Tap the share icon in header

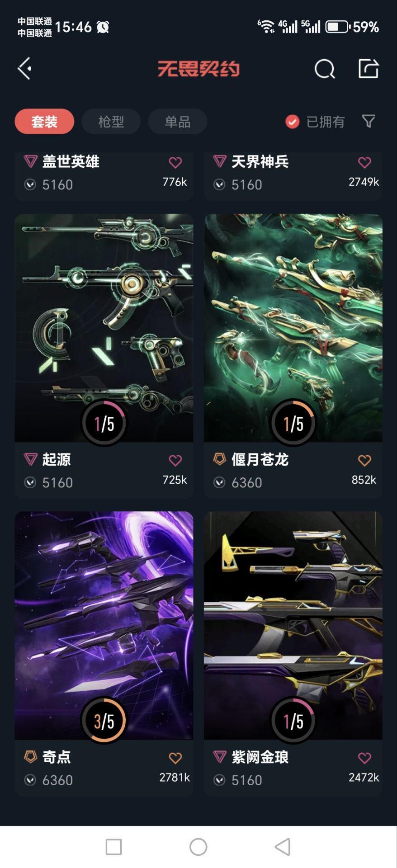tap(369, 69)
